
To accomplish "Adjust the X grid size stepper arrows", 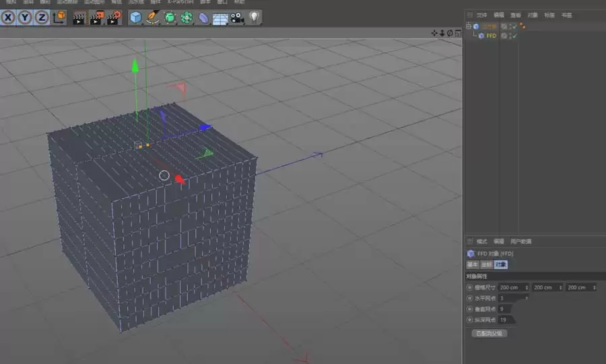I will pyautogui.click(x=527, y=287).
